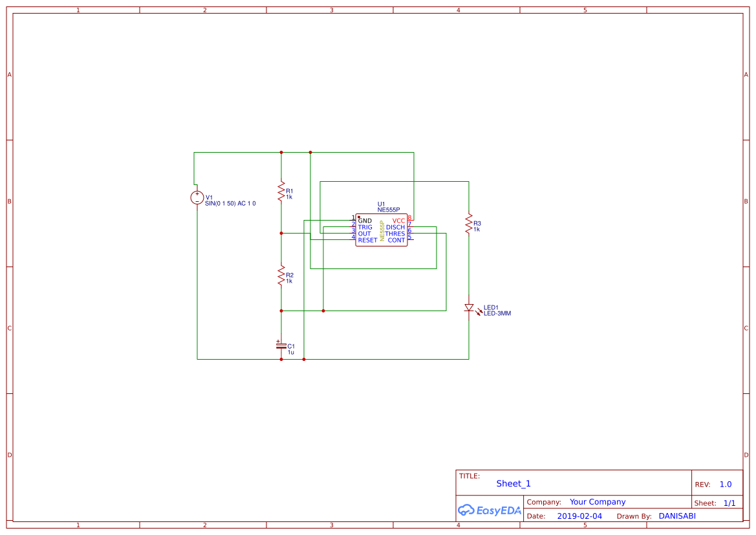The width and height of the screenshot is (756, 535).
Task: Click the DISCH pin label
Action: point(395,227)
